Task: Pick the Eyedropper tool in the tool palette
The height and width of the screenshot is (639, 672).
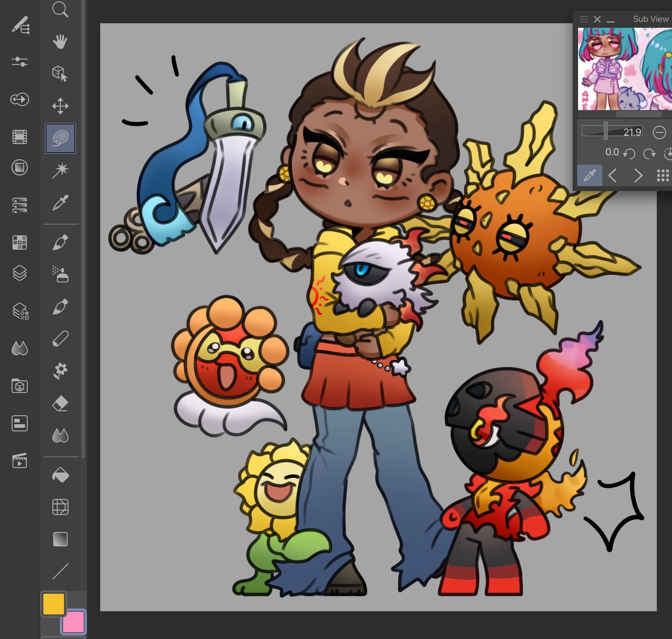Action: pyautogui.click(x=60, y=203)
